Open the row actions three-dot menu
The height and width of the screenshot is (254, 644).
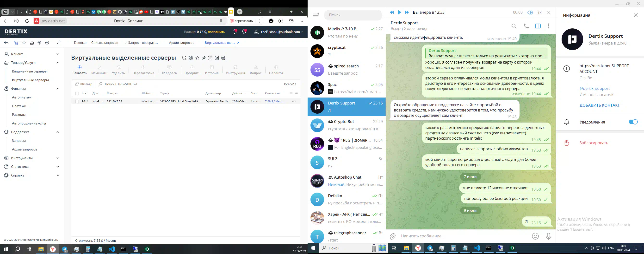point(294,101)
